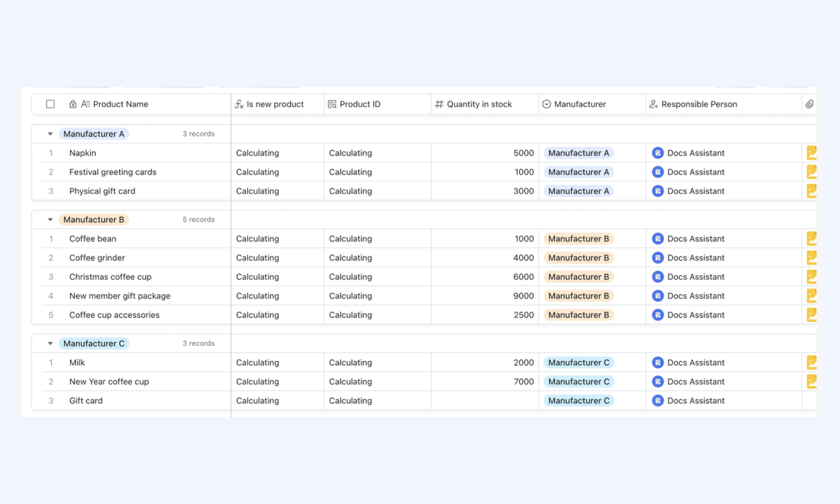Collapse the Manufacturer B group
This screenshot has width=840, height=504.
coord(50,220)
